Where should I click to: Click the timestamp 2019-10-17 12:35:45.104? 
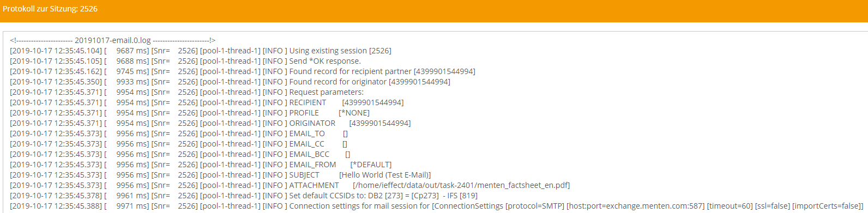56,51
